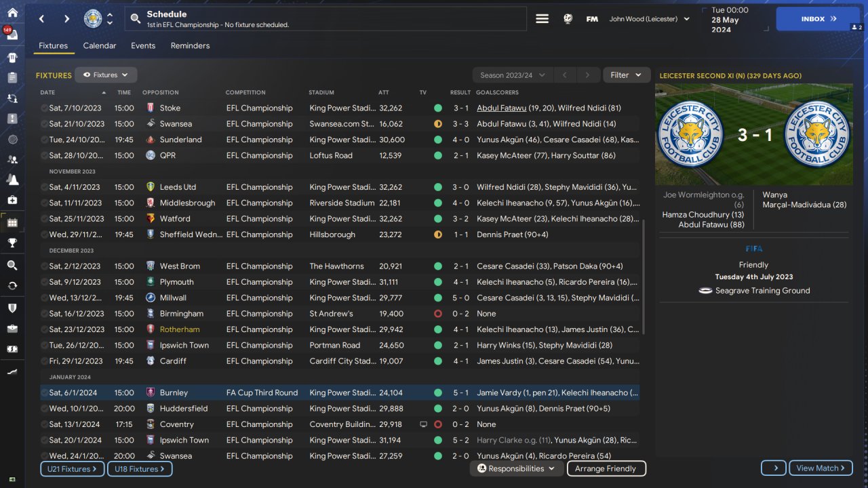Open the Filter dropdown
Image resolution: width=868 pixels, height=488 pixels.
(626, 75)
